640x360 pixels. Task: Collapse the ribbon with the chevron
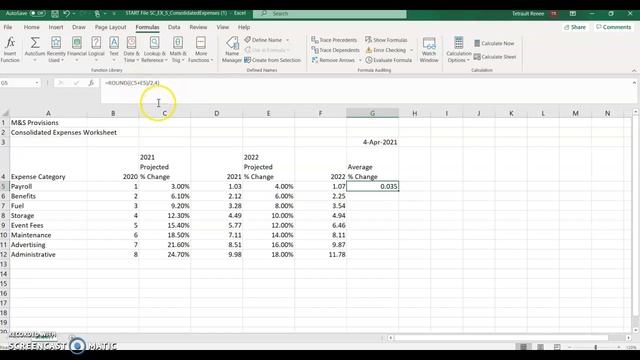click(x=634, y=71)
